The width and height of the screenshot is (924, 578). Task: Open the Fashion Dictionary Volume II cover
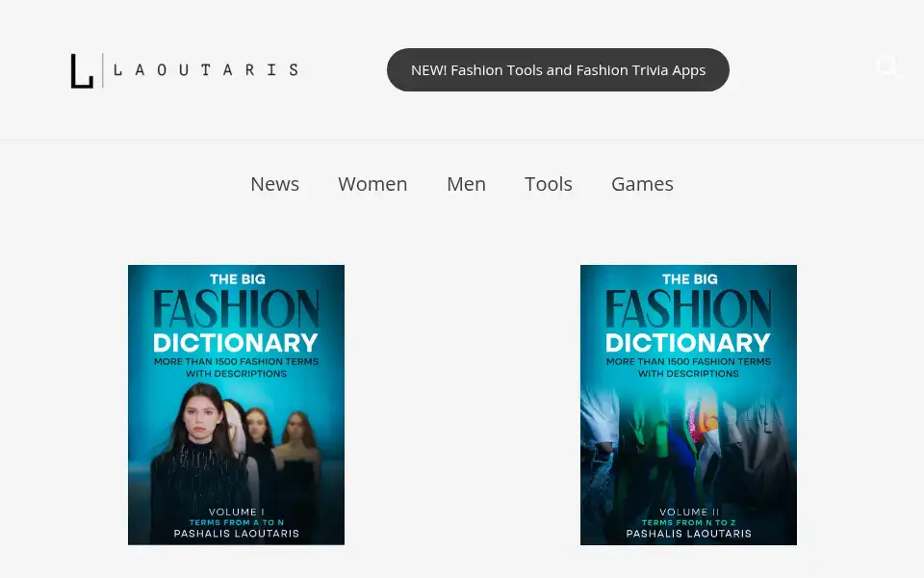688,405
